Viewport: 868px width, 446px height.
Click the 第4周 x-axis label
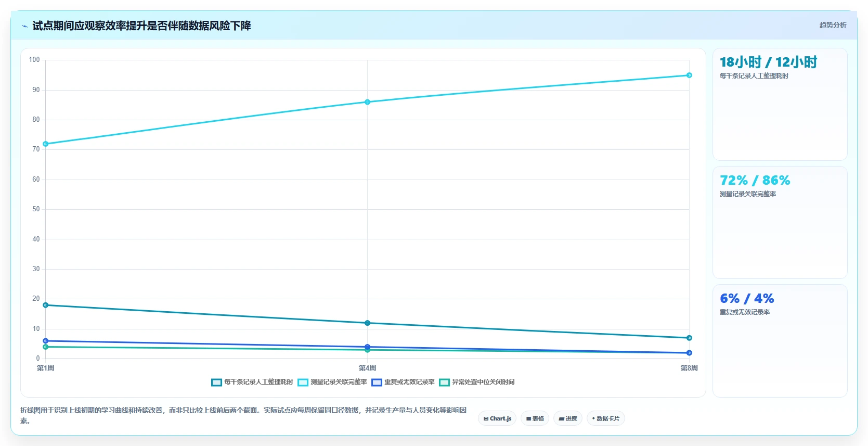pyautogui.click(x=367, y=368)
